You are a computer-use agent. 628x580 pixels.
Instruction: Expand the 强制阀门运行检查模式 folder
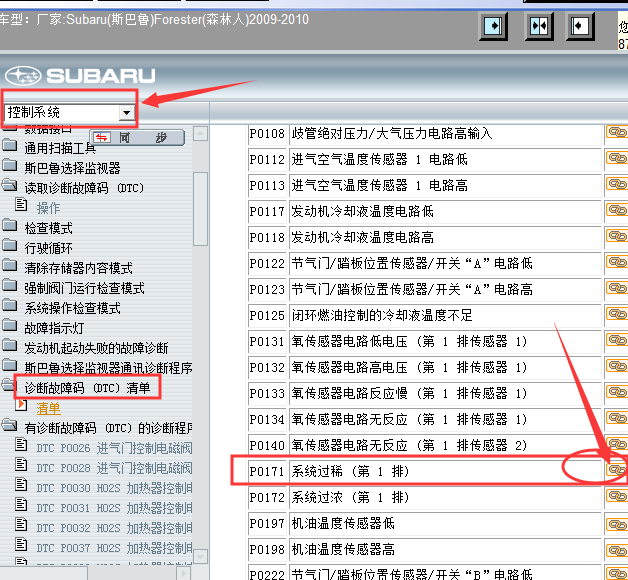point(84,288)
